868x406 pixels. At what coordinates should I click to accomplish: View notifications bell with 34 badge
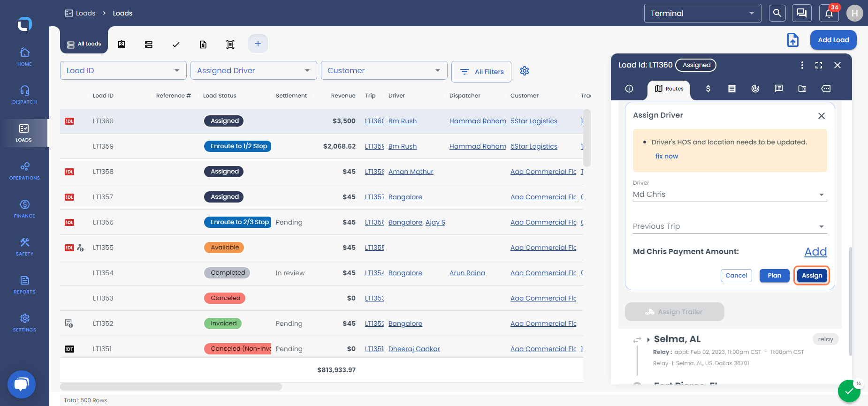[829, 13]
